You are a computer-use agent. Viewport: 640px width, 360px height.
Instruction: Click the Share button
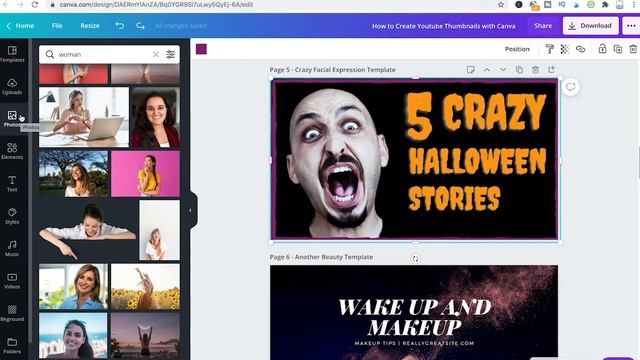click(543, 26)
